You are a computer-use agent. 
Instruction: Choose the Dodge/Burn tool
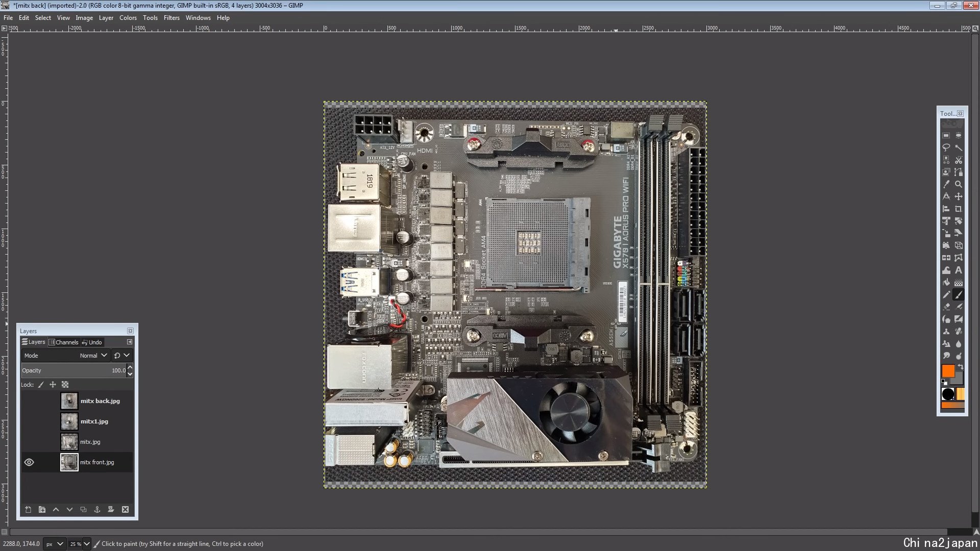coord(959,356)
